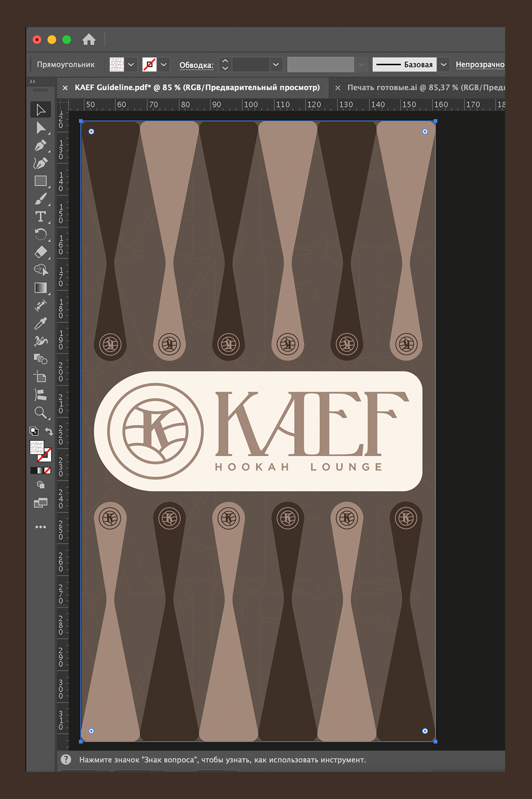The height and width of the screenshot is (799, 532).
Task: Select the Type tool
Action: coord(41,217)
